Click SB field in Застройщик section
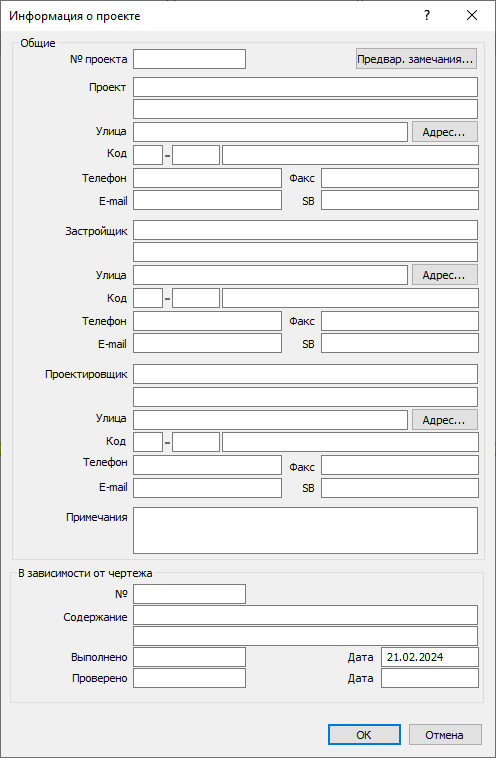This screenshot has width=496, height=758. point(400,343)
